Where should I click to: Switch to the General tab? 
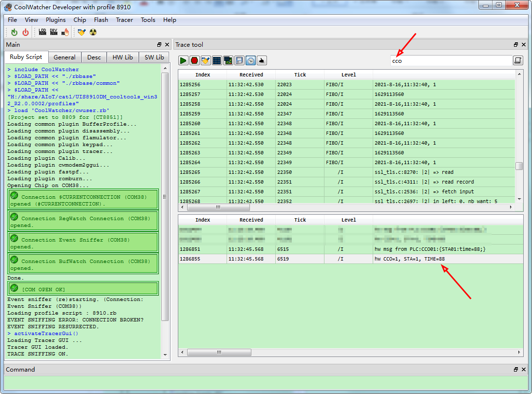click(x=64, y=57)
